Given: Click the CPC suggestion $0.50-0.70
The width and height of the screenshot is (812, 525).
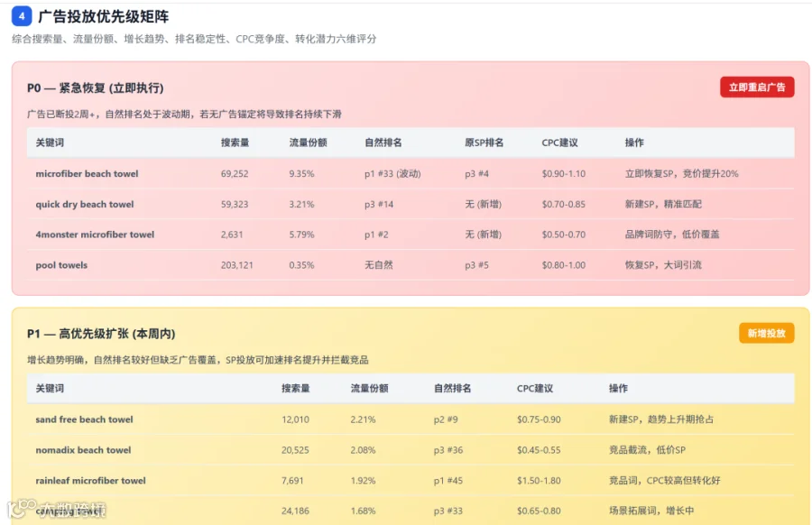Looking at the screenshot, I should click(563, 235).
